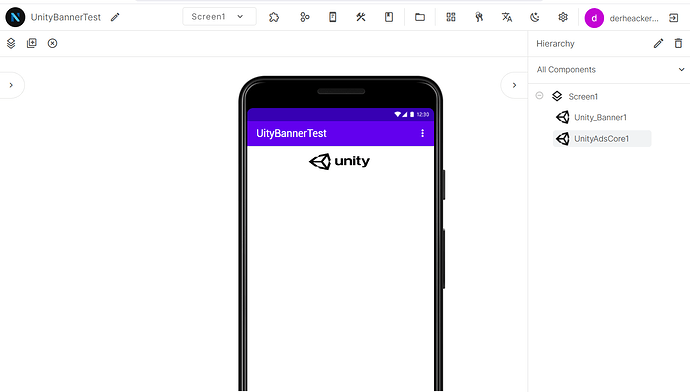
Task: Click the UityBannerTest title bar in preview
Action: click(340, 133)
